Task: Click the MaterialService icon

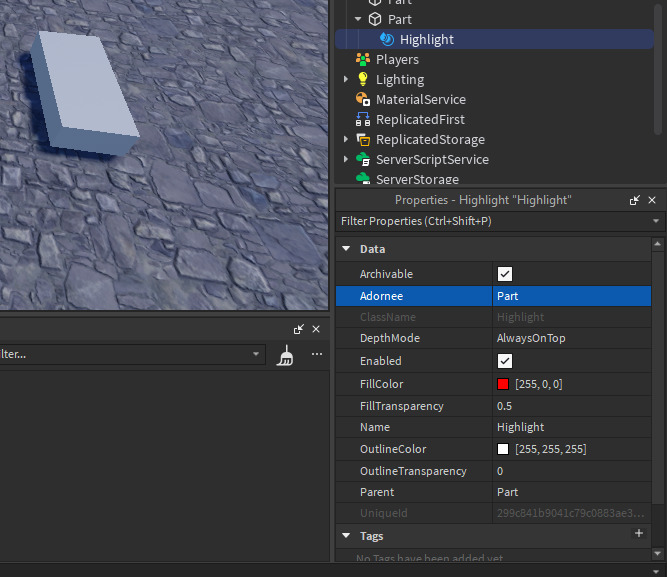Action: [363, 100]
